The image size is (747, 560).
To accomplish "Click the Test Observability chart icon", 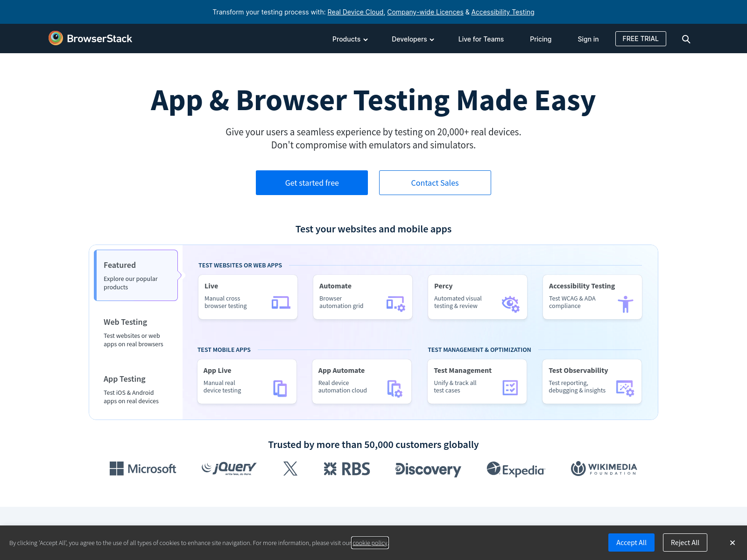I will click(625, 388).
